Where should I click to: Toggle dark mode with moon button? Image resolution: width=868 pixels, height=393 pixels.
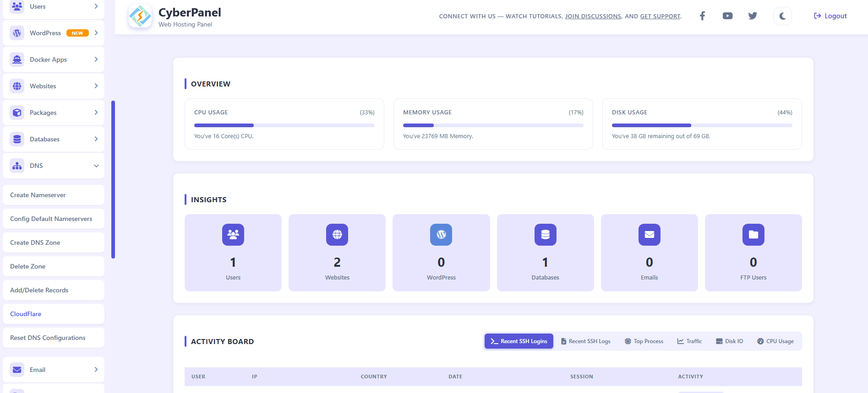pos(782,16)
